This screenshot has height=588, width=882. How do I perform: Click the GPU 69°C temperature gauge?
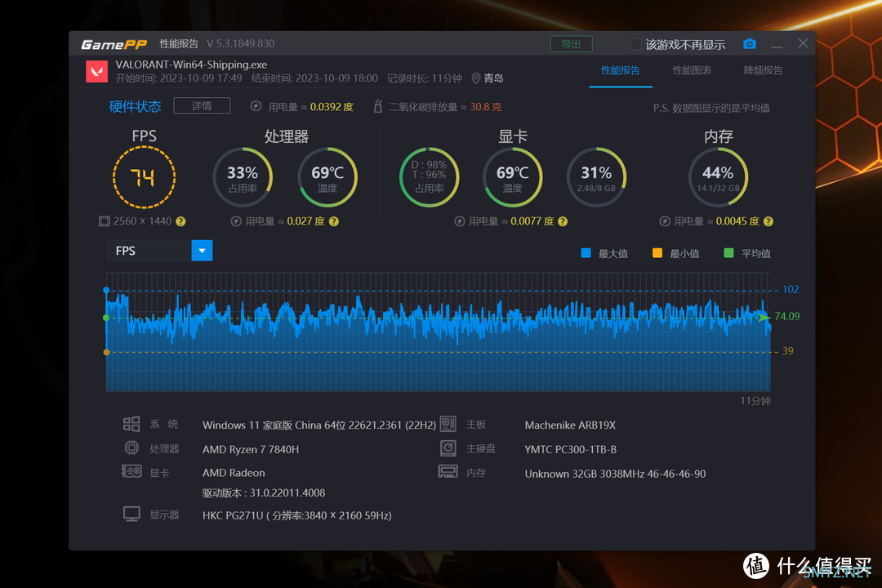tap(512, 177)
